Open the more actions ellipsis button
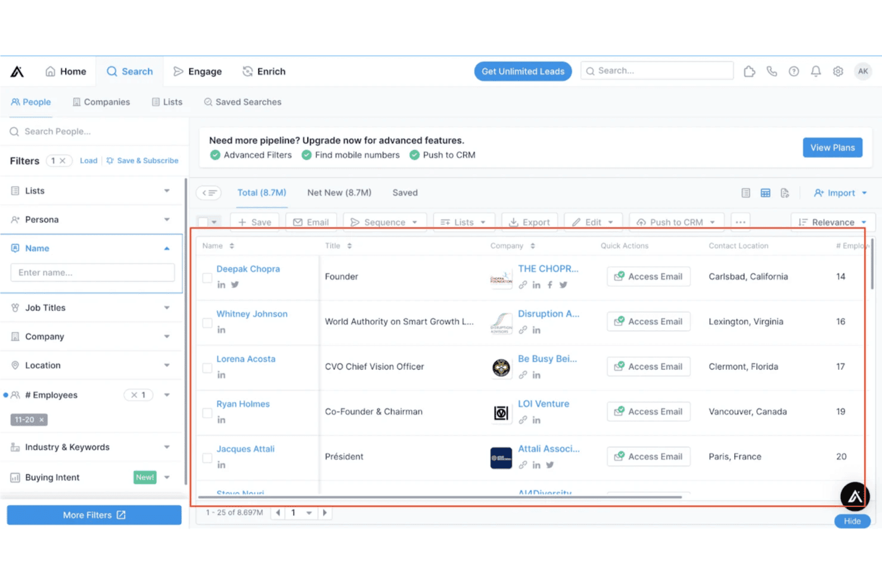Screen dimensions: 882x588 click(740, 222)
